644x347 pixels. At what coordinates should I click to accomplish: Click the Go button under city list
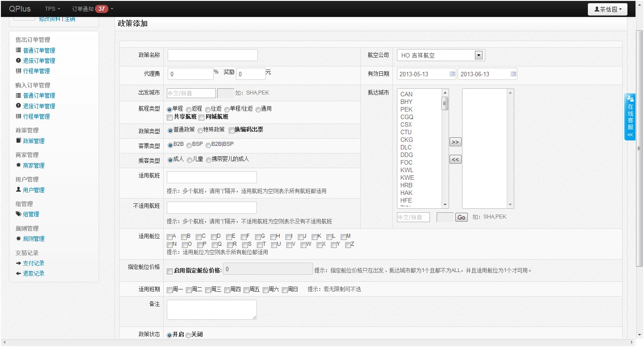pyautogui.click(x=461, y=217)
